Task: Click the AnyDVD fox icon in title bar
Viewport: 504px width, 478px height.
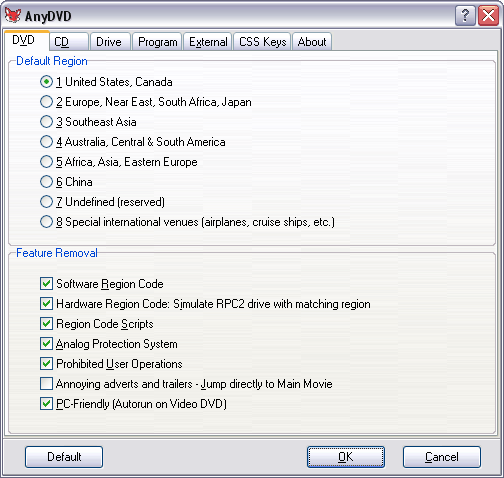Action: pyautogui.click(x=13, y=15)
